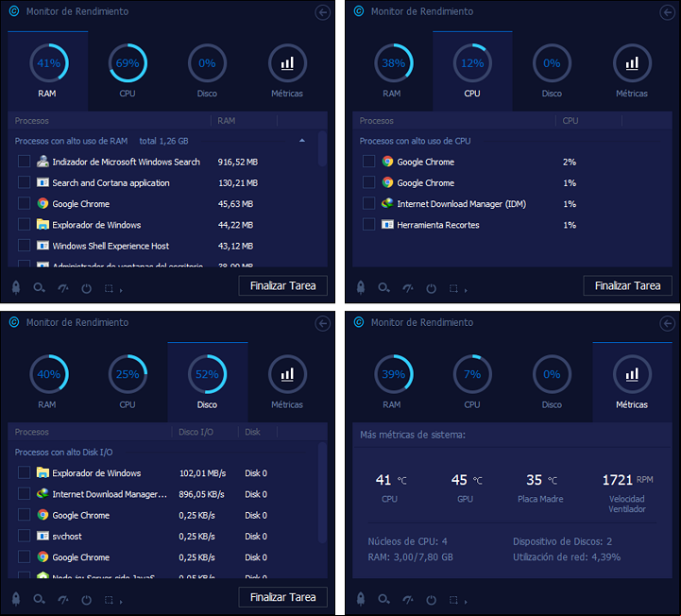Sort by CPU column header in process list
The image size is (681, 616).
588,121
